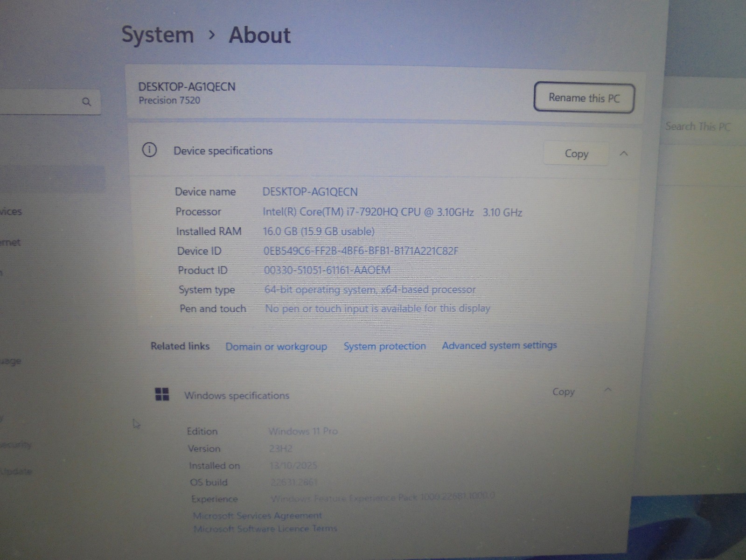This screenshot has width=746, height=560.
Task: Click the System type label
Action: point(207,290)
